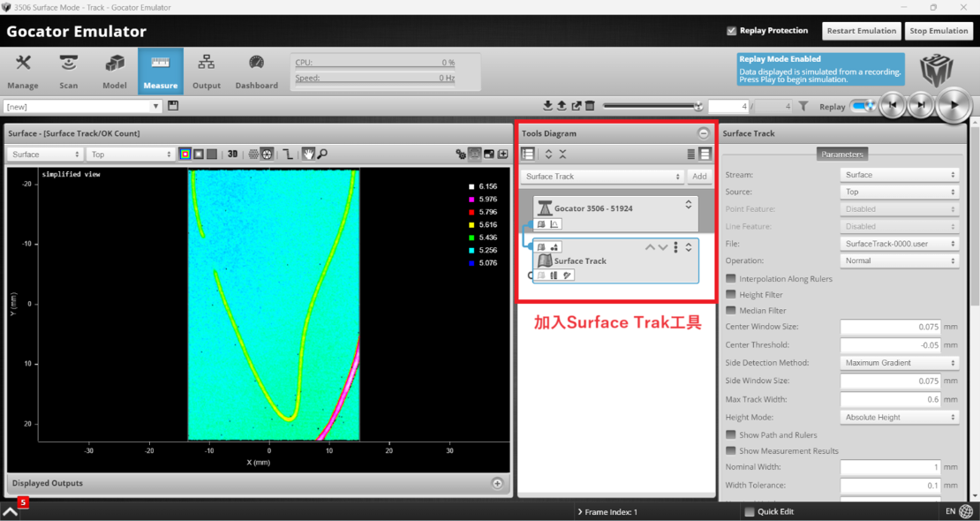This screenshot has height=521, width=980.
Task: Click the replay frame position slider
Action: (x=652, y=106)
